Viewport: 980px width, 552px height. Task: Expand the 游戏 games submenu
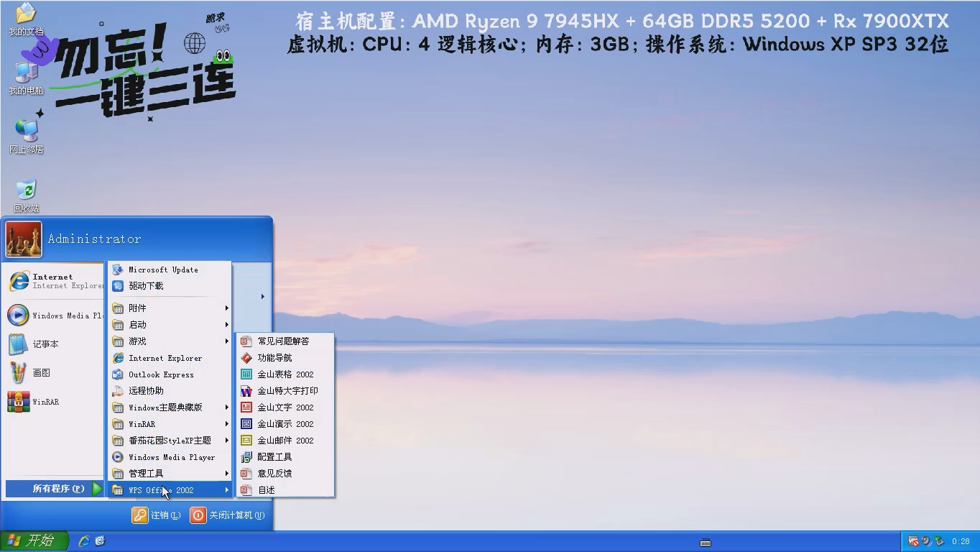tap(170, 341)
